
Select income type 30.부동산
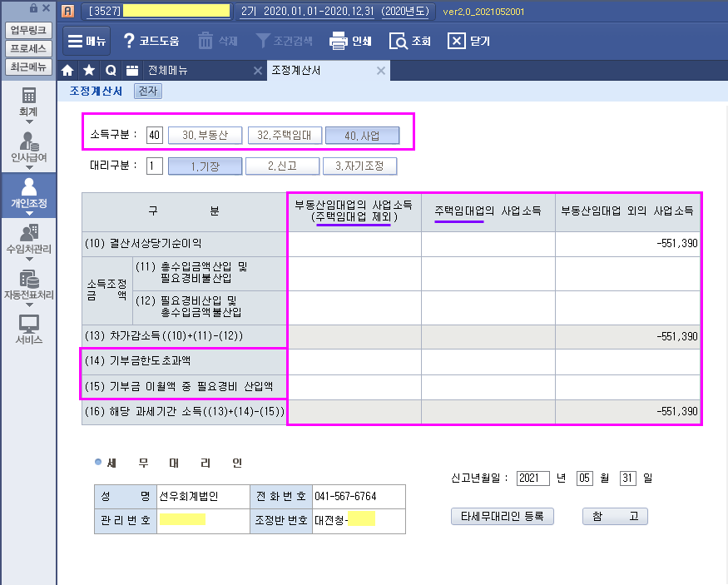(205, 135)
